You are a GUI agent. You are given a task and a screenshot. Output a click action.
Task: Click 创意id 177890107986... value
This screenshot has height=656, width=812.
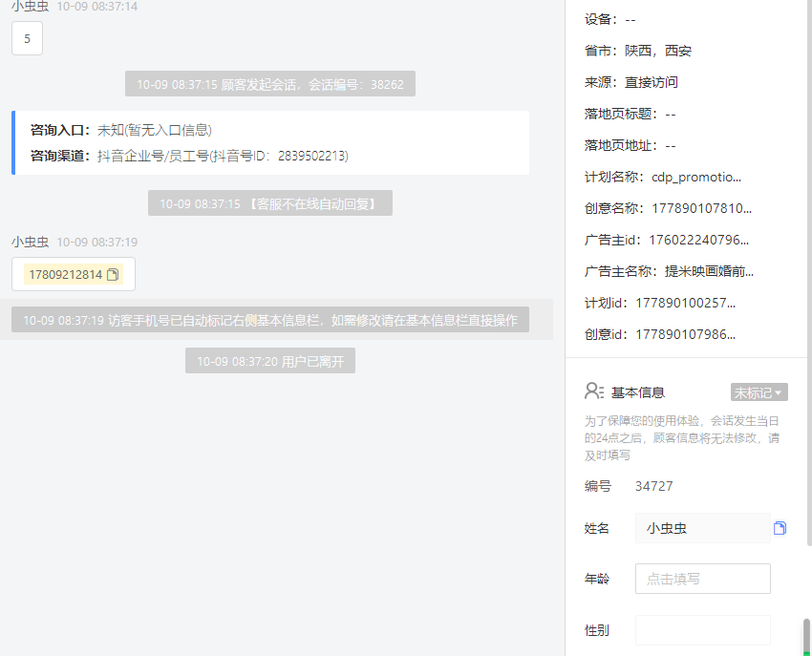(x=685, y=334)
